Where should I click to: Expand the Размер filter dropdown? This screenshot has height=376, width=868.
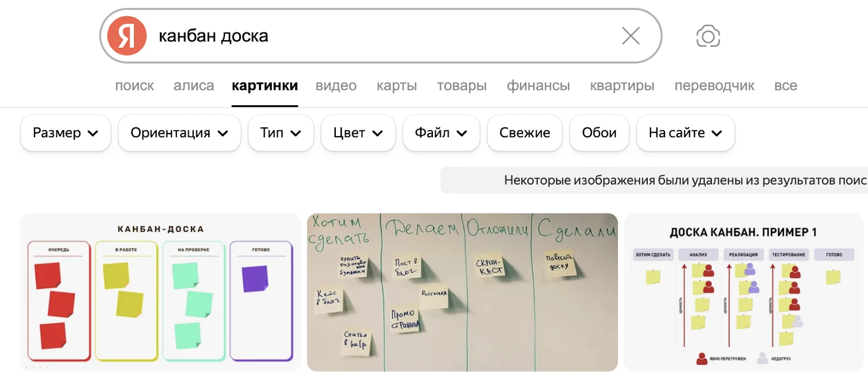click(66, 133)
